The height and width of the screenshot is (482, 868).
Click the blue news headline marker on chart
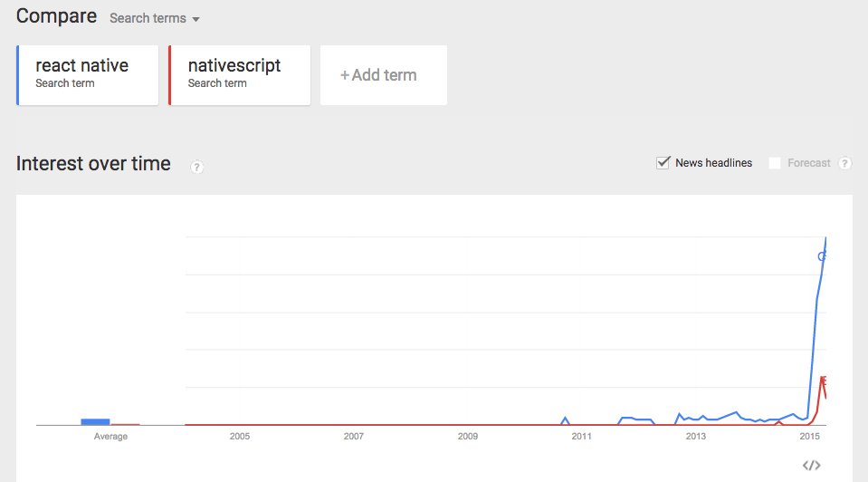tap(822, 256)
